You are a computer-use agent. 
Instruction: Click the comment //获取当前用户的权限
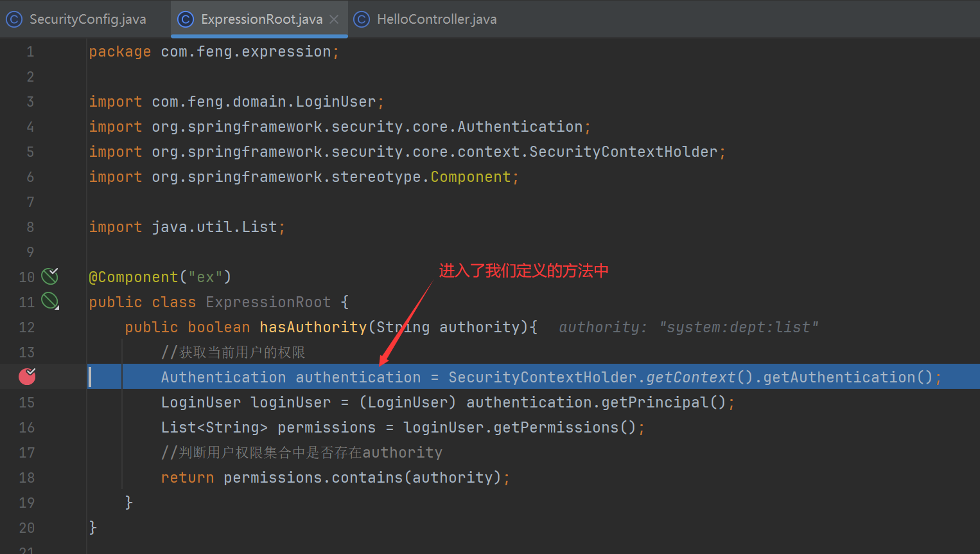point(233,352)
